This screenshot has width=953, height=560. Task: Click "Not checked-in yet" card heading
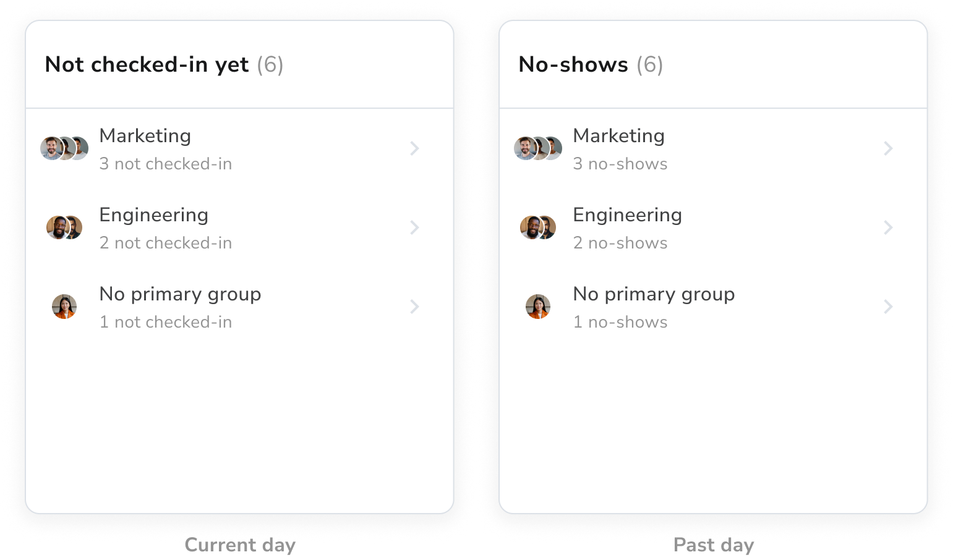coord(147,65)
